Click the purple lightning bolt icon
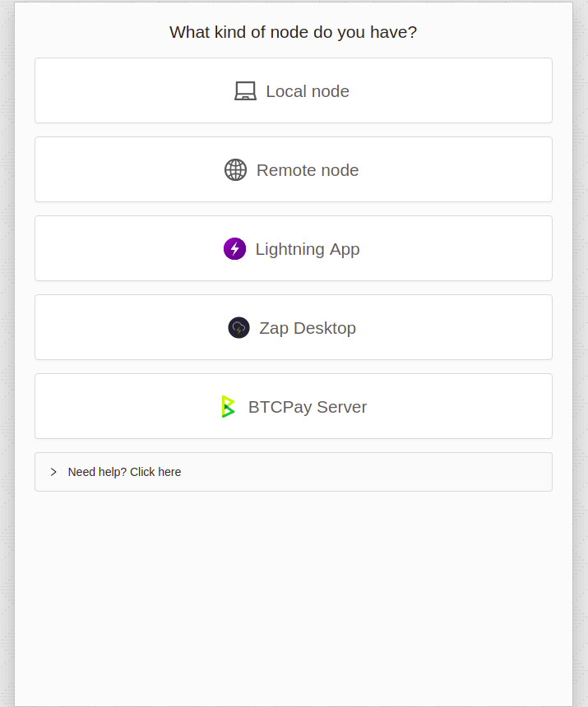The height and width of the screenshot is (707, 588). coord(234,249)
